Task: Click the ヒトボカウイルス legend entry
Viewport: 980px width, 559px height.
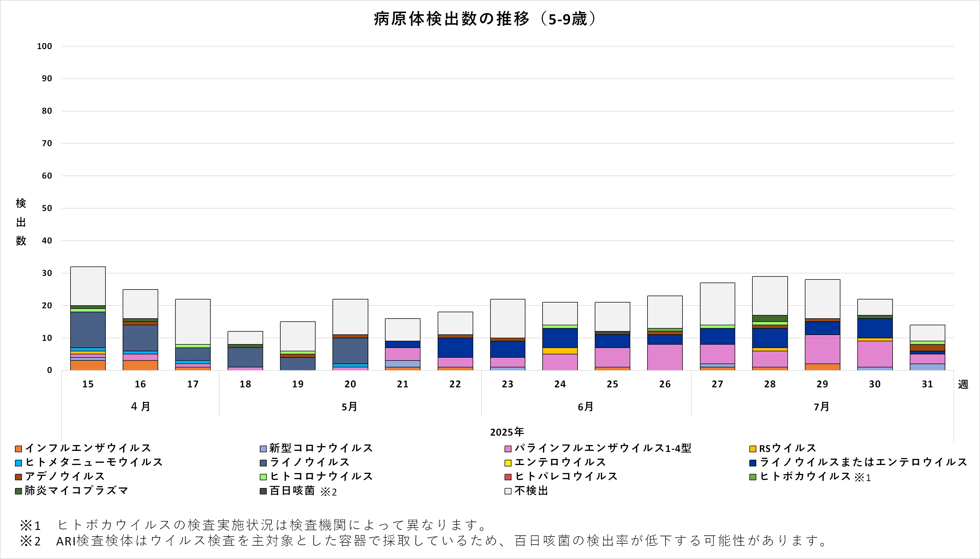Action: (x=805, y=476)
